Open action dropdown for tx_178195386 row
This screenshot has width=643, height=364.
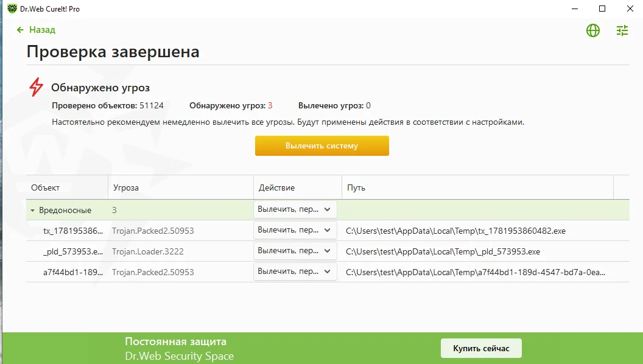pyautogui.click(x=295, y=230)
